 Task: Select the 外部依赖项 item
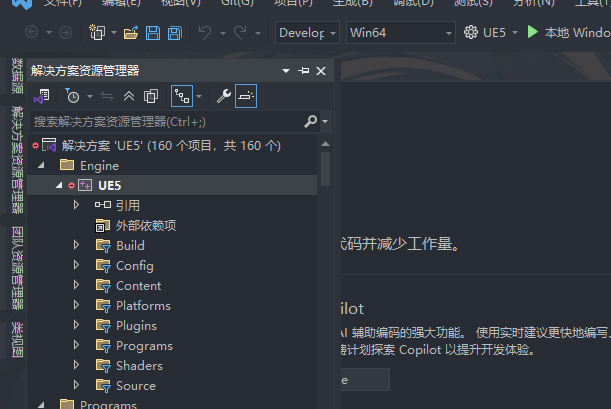click(146, 226)
